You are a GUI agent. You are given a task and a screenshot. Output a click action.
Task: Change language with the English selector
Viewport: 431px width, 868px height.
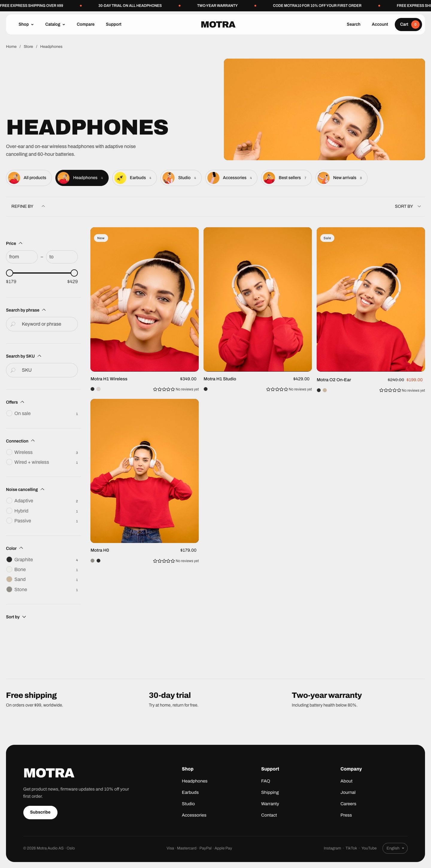point(395,848)
